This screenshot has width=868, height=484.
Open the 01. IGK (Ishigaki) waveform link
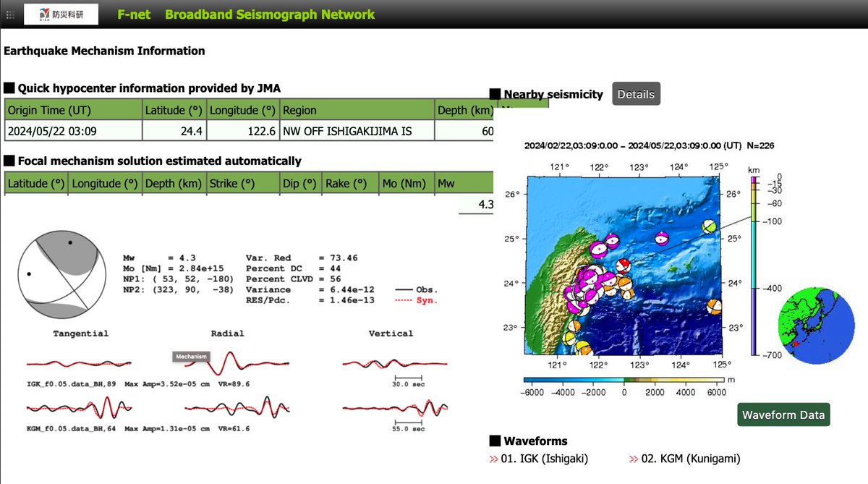pos(545,459)
